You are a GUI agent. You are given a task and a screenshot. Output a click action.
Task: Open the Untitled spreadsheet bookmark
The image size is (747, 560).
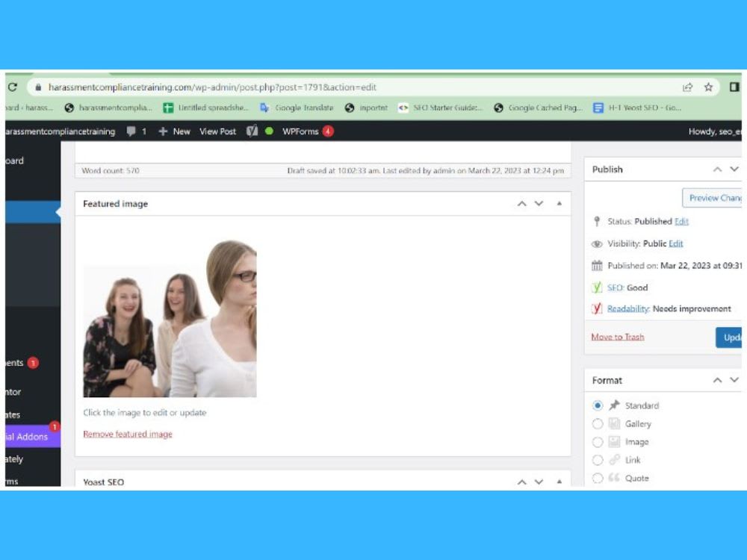206,108
